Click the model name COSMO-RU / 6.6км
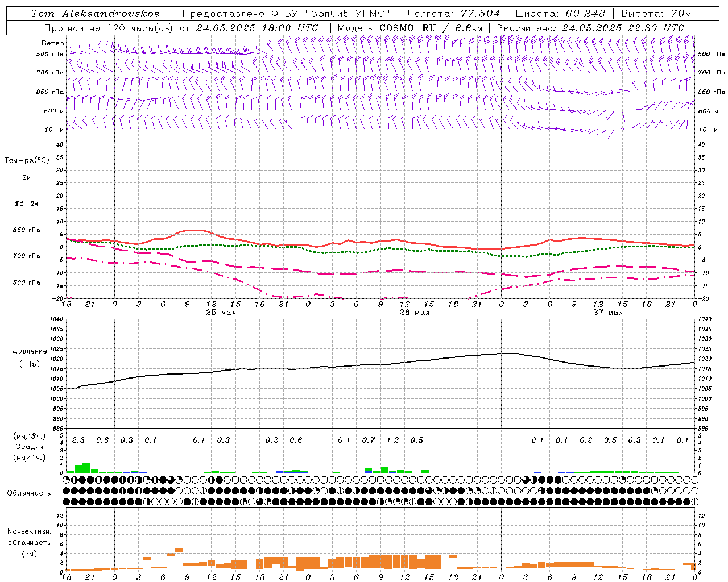The width and height of the screenshot is (728, 582). 431,28
